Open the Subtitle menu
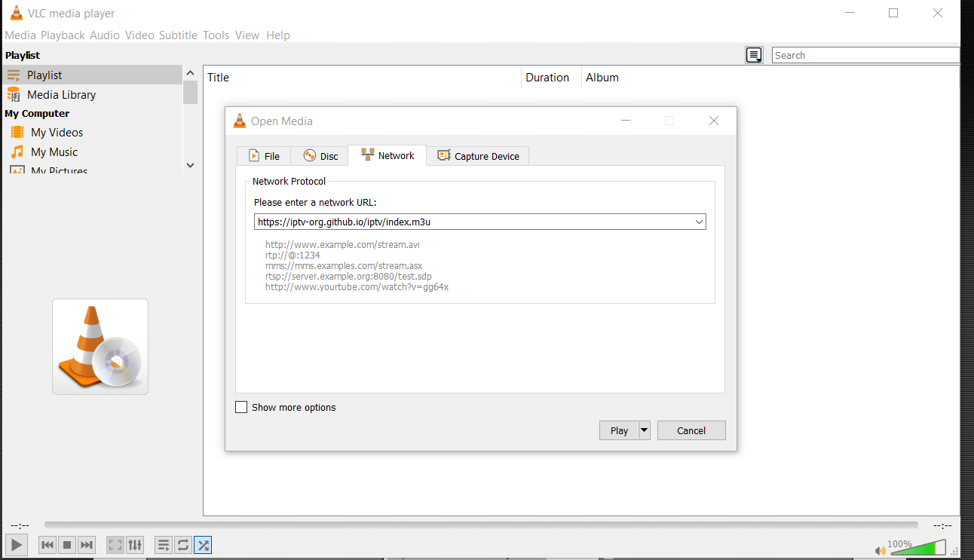This screenshot has width=974, height=560. click(x=178, y=35)
